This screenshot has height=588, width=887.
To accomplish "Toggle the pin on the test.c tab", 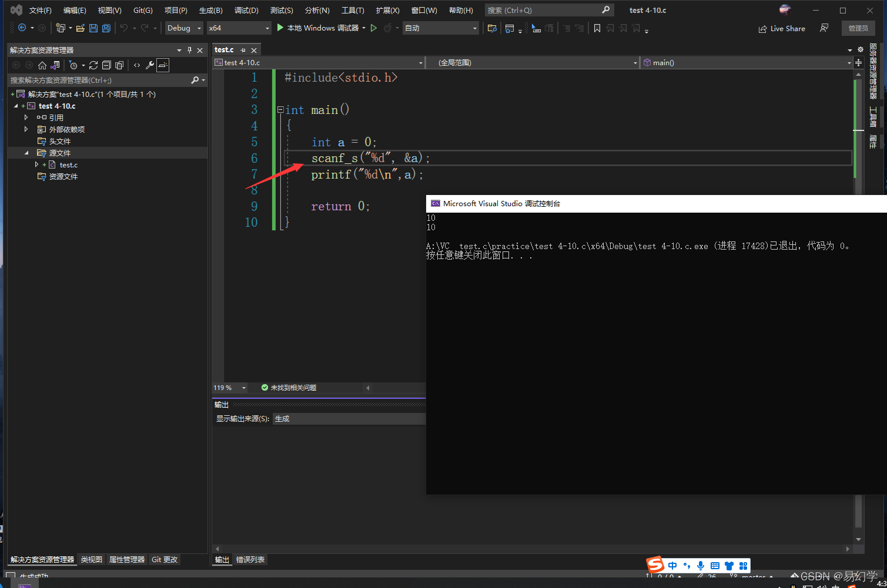I will [x=243, y=50].
